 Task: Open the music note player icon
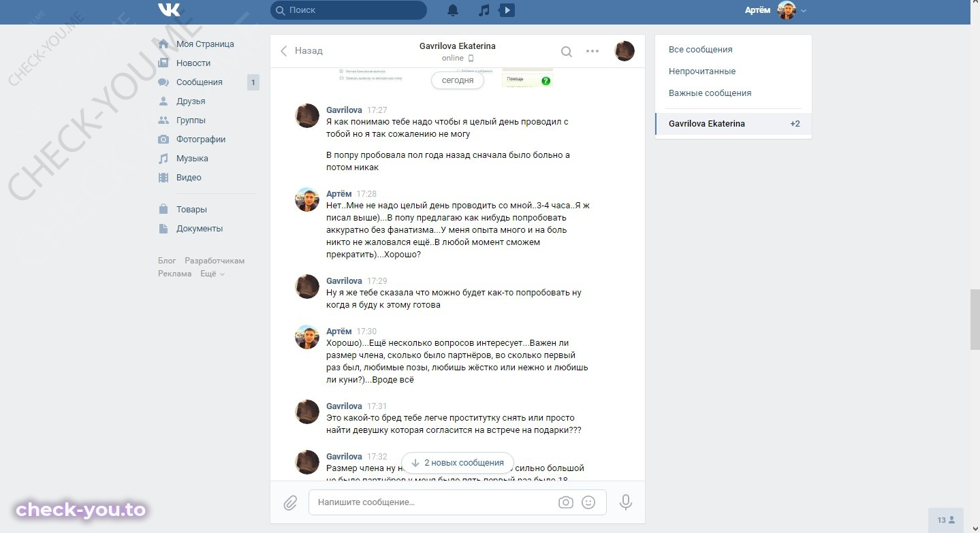pyautogui.click(x=484, y=10)
